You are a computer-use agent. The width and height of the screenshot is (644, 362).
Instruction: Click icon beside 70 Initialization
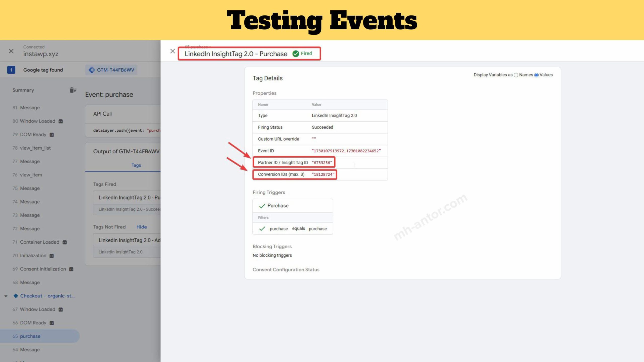(x=52, y=256)
